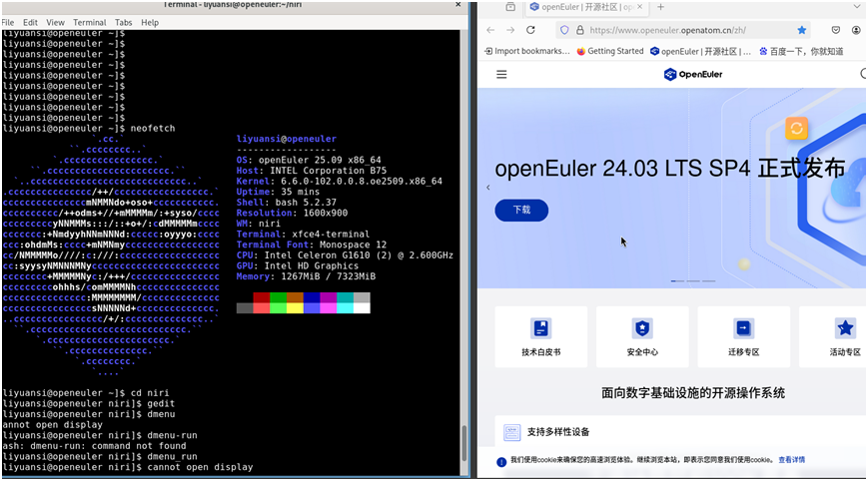Open the Tabs menu in the terminal
The image size is (868, 481).
[124, 23]
